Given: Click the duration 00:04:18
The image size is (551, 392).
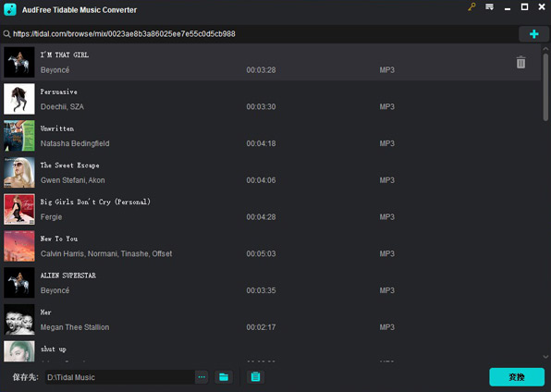Looking at the screenshot, I should click(x=261, y=143).
